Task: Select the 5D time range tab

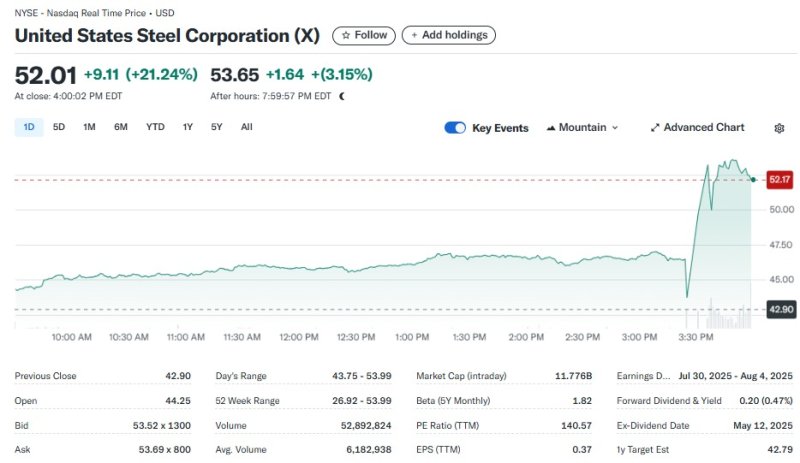Action: tap(59, 127)
